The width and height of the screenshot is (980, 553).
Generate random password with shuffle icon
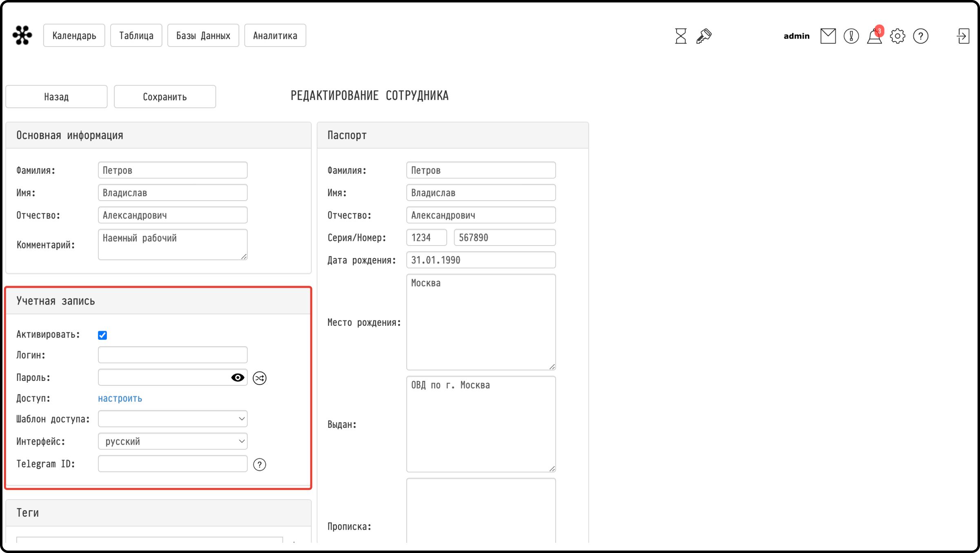(259, 378)
